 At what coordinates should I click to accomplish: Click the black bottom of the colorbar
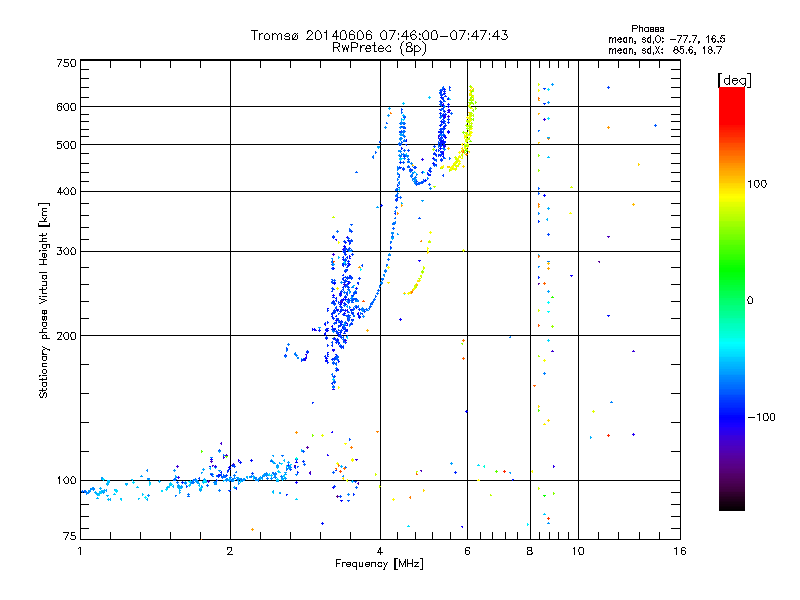click(732, 503)
